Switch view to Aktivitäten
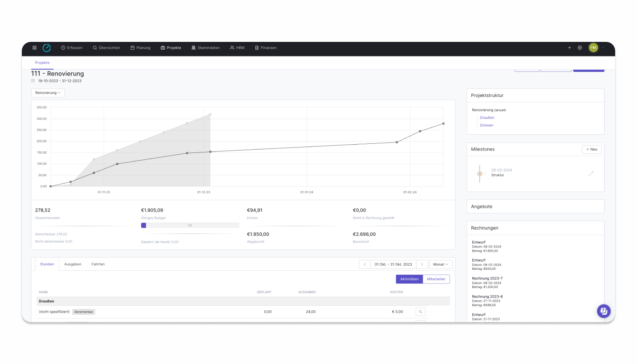 pyautogui.click(x=409, y=279)
